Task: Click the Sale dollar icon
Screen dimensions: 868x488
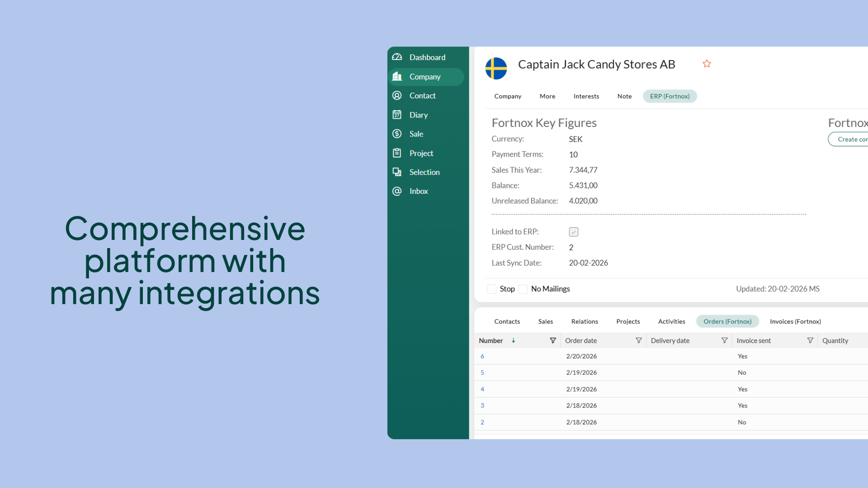Action: point(397,134)
